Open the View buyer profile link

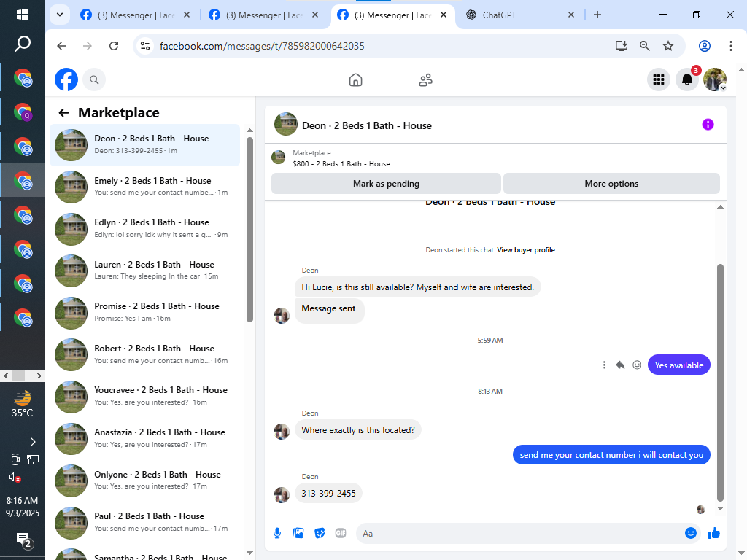526,250
